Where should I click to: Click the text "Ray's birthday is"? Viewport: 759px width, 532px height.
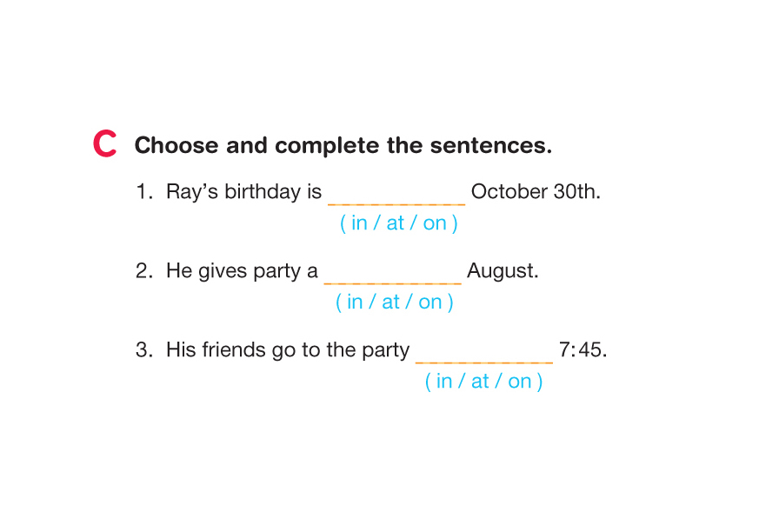click(x=243, y=192)
